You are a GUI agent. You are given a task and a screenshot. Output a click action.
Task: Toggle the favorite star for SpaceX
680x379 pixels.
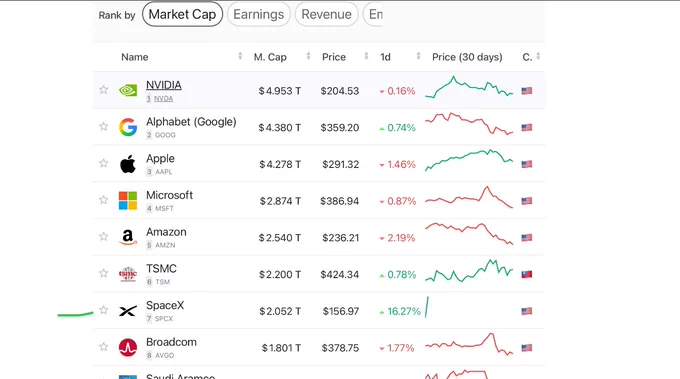point(103,310)
